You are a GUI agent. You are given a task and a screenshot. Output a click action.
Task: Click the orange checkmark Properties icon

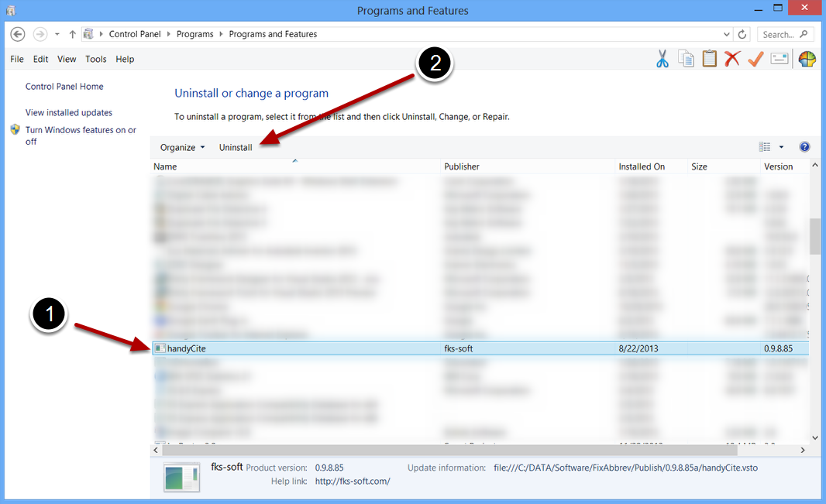click(755, 59)
